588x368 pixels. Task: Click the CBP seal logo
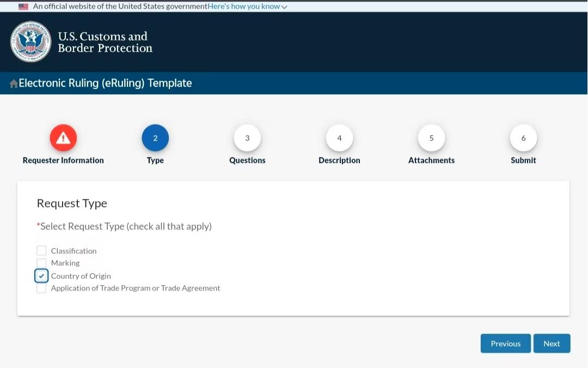coord(30,41)
